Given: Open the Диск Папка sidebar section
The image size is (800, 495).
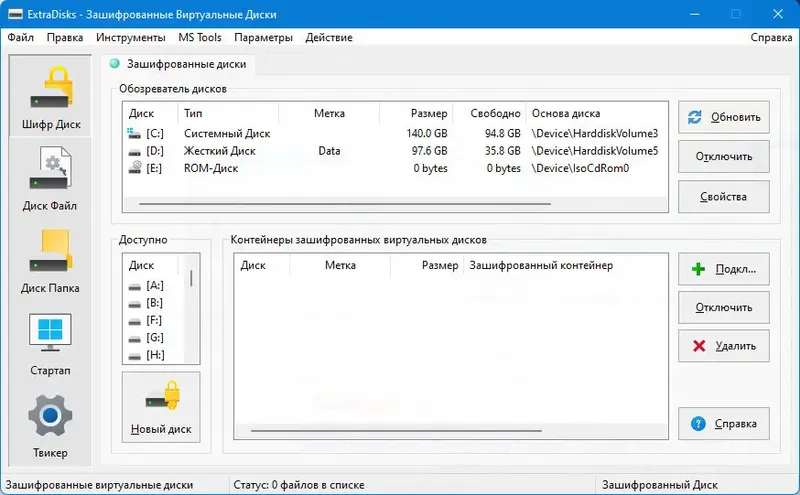Looking at the screenshot, I should point(51,261).
